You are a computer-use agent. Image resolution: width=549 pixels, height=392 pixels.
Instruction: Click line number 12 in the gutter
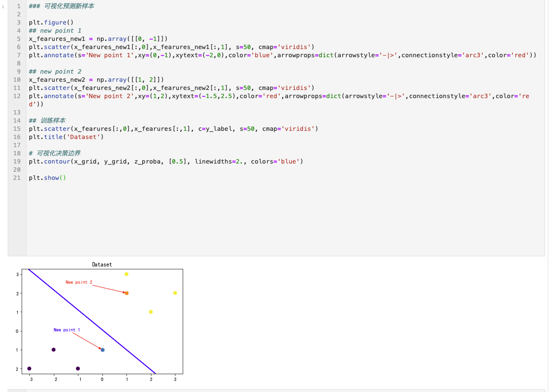(17, 96)
